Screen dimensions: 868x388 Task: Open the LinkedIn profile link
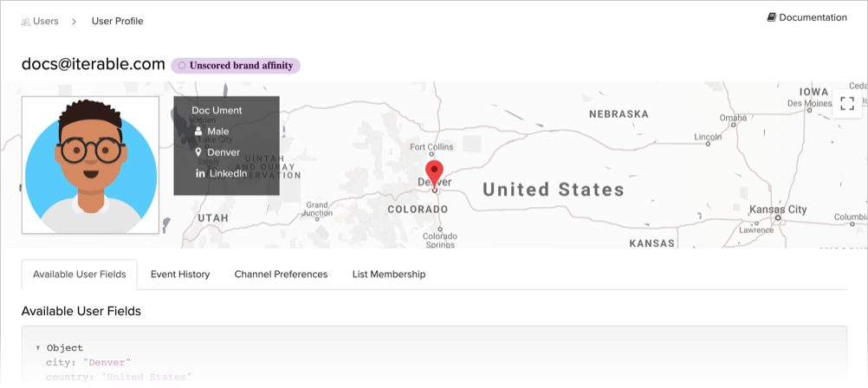[228, 173]
